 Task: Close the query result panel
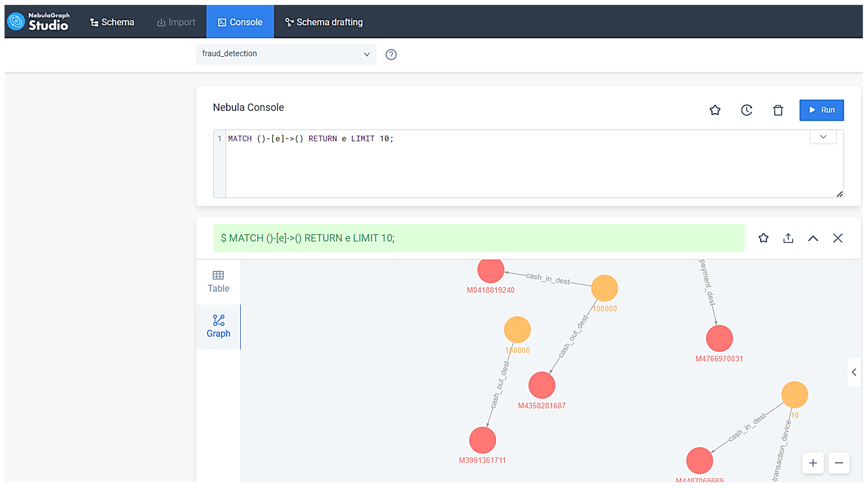pos(838,238)
